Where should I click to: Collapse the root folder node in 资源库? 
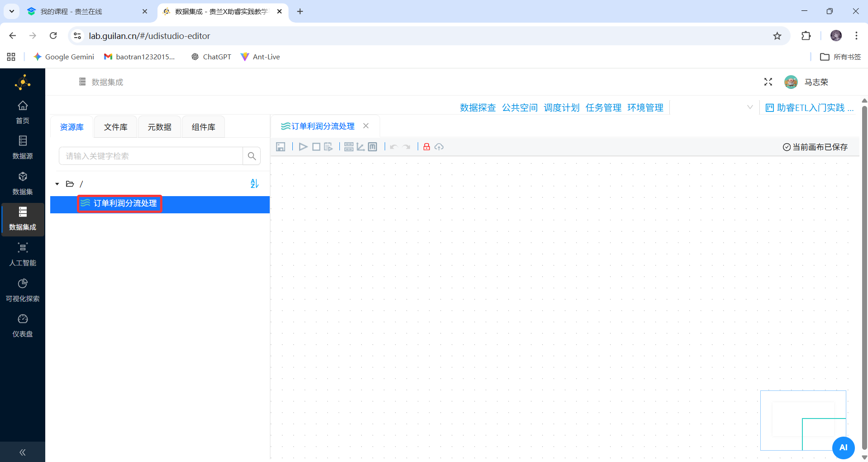[x=57, y=183]
